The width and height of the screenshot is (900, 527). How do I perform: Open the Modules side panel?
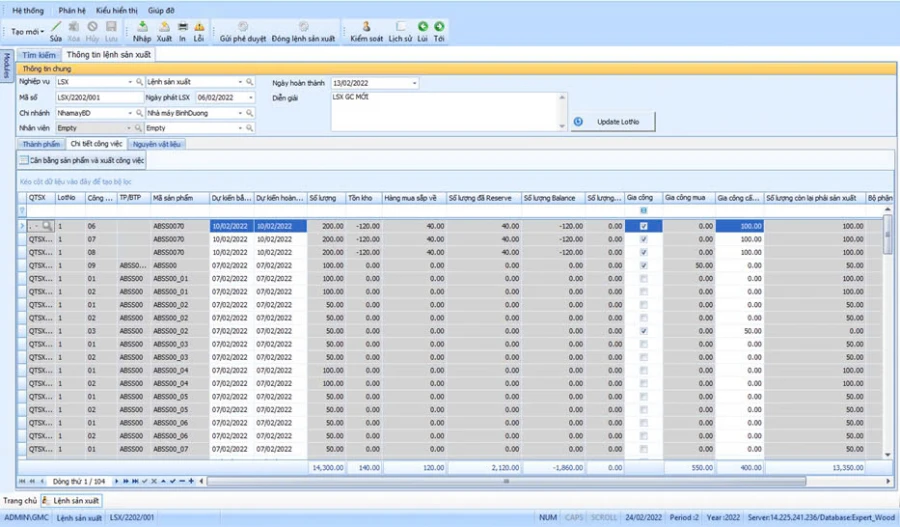pos(6,66)
